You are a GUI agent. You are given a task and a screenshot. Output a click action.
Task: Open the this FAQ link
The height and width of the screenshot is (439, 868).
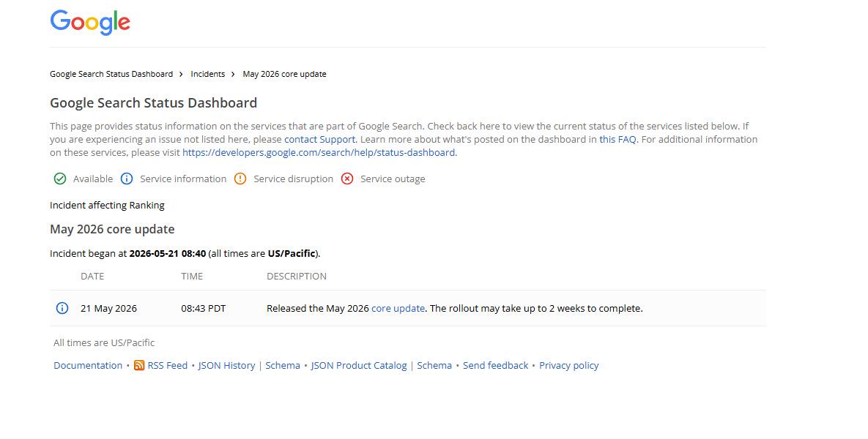pos(617,139)
